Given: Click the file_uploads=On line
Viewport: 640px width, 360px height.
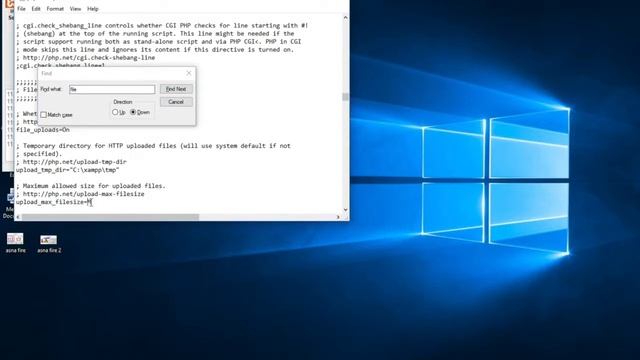Looking at the screenshot, I should 43,130.
